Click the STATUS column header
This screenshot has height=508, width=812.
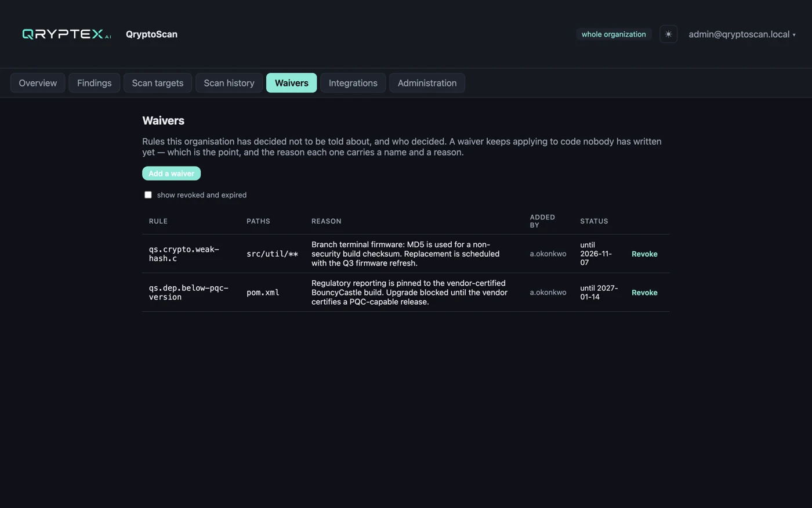tap(594, 221)
